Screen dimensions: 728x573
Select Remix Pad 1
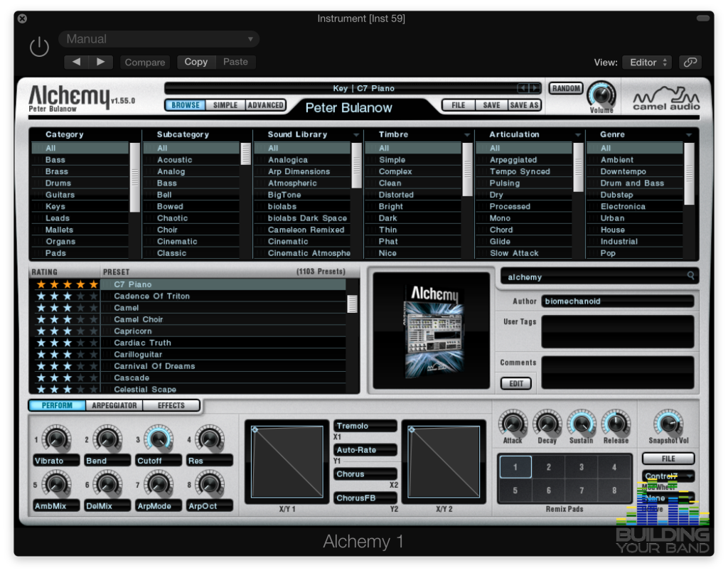(515, 466)
